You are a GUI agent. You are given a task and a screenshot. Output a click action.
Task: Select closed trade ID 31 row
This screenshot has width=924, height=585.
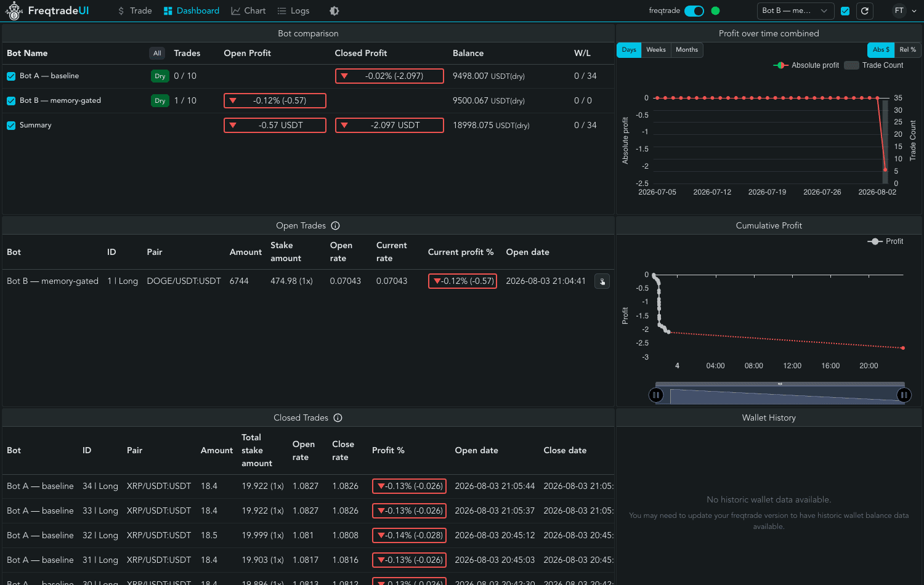[308, 560]
